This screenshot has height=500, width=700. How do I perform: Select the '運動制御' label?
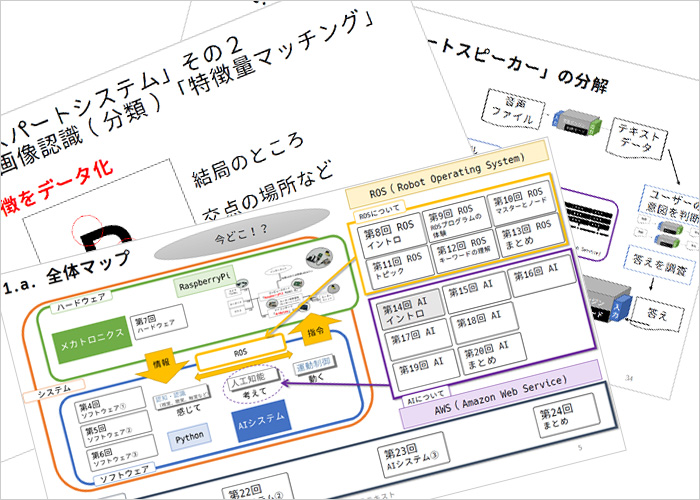click(x=315, y=366)
